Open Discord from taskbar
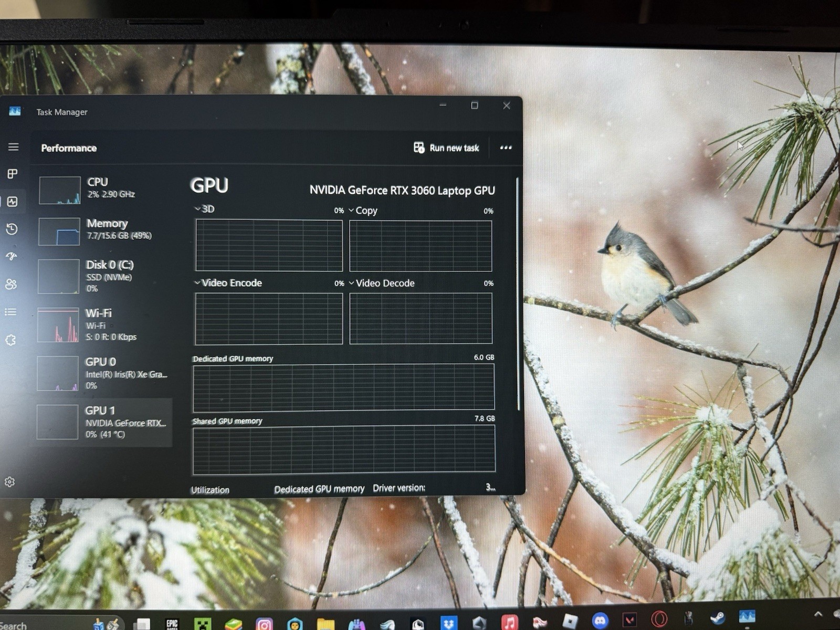Image resolution: width=840 pixels, height=630 pixels. point(600,621)
